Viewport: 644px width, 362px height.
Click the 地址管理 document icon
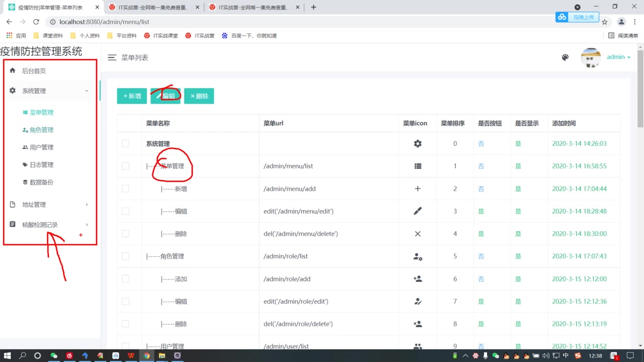(13, 205)
